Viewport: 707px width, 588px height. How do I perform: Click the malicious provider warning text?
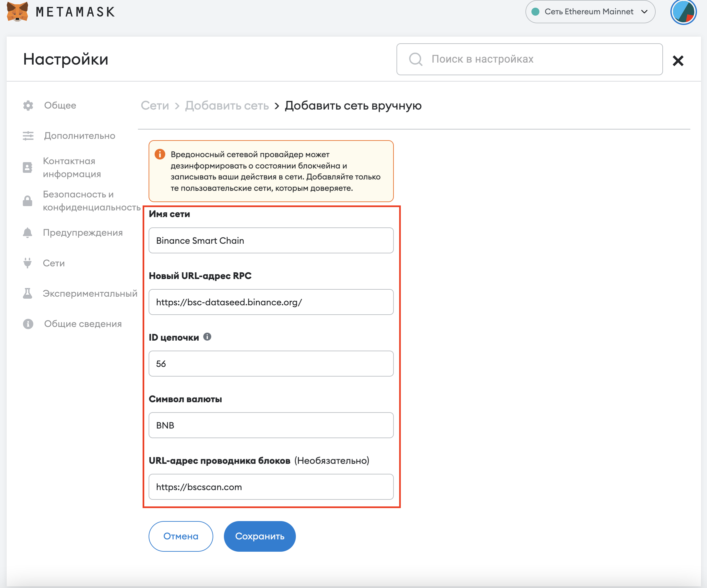click(276, 171)
